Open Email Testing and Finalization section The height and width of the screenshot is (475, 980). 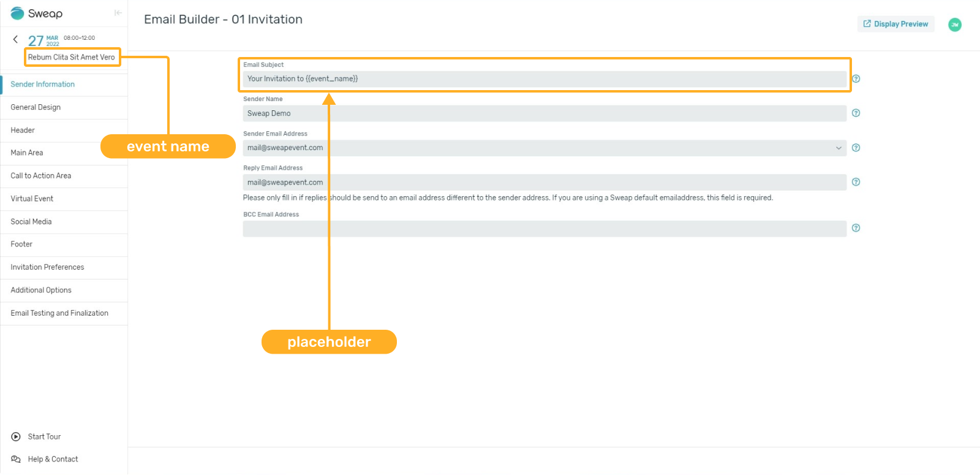(64, 313)
